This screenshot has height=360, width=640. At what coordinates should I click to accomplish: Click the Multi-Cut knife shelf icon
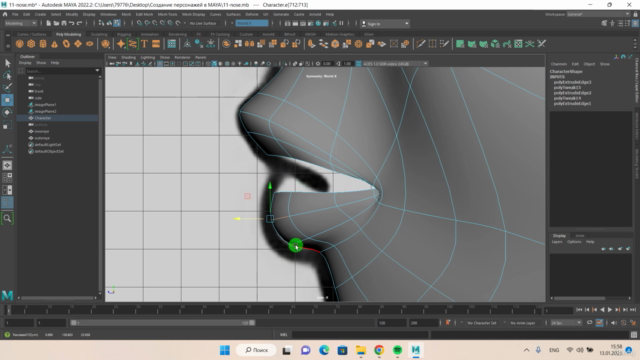421,44
